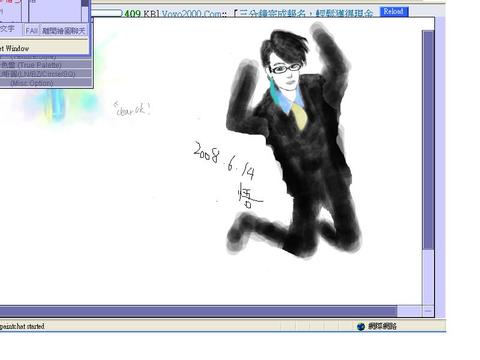Image resolution: width=480 pixels, height=360 pixels.
Task: Click the 離開繪圖聊天 leave paint chat button
Action: [x=64, y=31]
